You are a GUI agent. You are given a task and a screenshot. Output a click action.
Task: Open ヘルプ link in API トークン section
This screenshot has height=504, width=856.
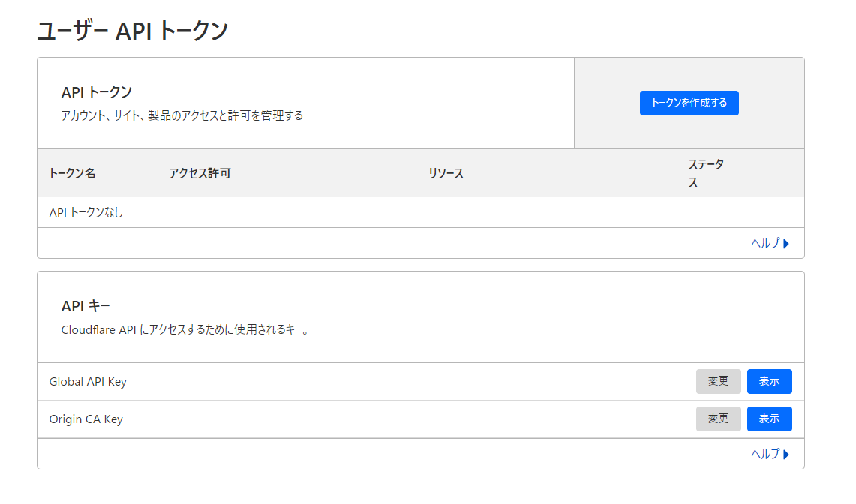click(x=765, y=243)
